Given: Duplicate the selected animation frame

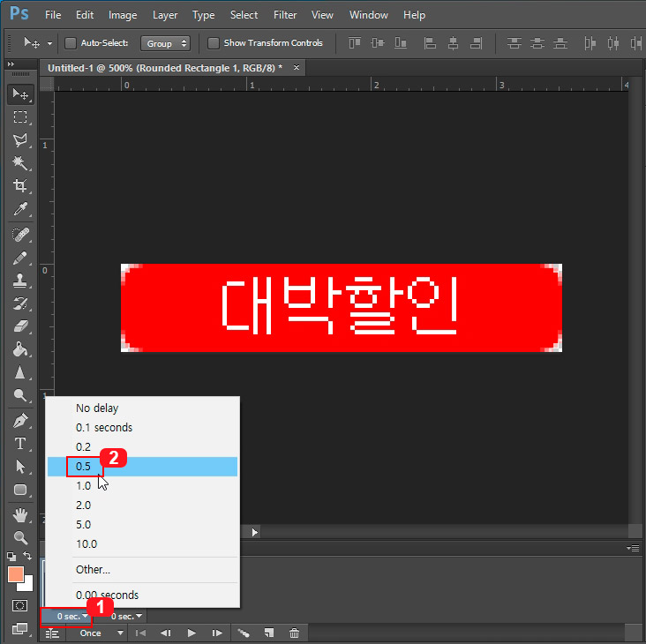Looking at the screenshot, I should tap(269, 633).
